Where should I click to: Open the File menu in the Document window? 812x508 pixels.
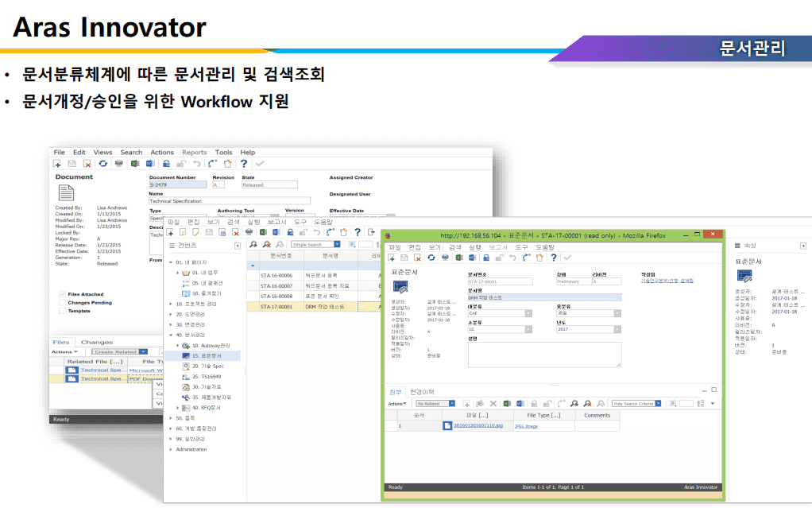pyautogui.click(x=60, y=153)
